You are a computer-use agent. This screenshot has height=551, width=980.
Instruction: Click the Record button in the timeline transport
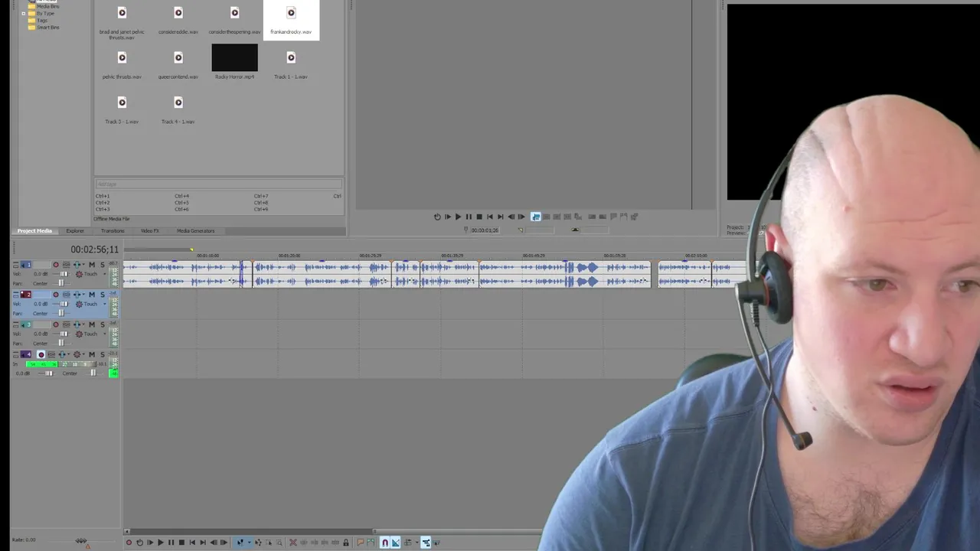point(129,543)
